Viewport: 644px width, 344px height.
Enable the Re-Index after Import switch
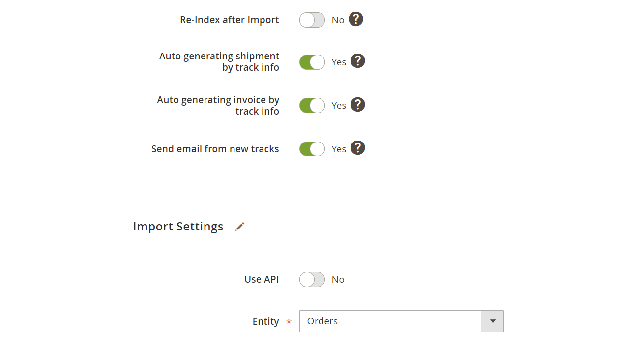click(x=312, y=20)
